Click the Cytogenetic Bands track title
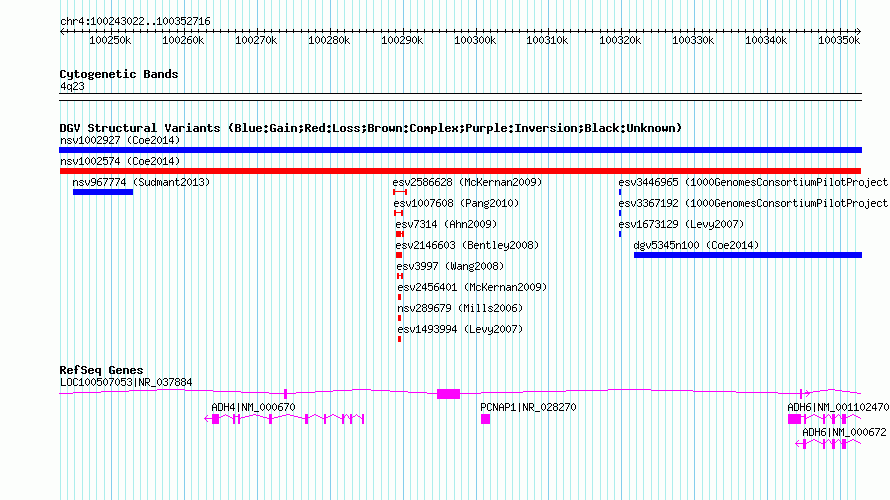 pyautogui.click(x=119, y=74)
